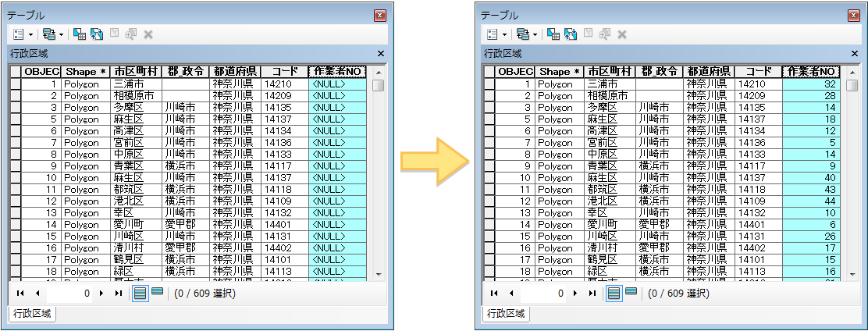Click Switch Selection icon in right table
Image resolution: width=868 pixels, height=331 pixels.
tap(570, 34)
